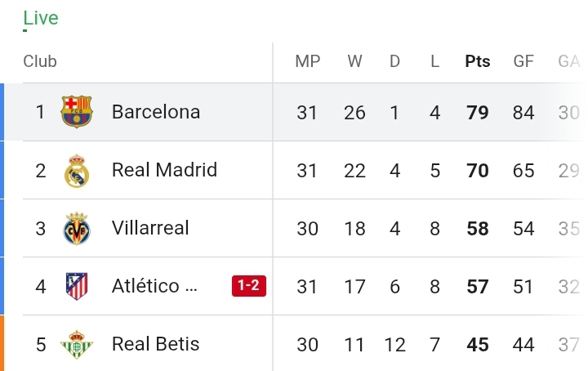The height and width of the screenshot is (371, 588).
Task: Open the Barcelona team link
Action: tap(156, 112)
